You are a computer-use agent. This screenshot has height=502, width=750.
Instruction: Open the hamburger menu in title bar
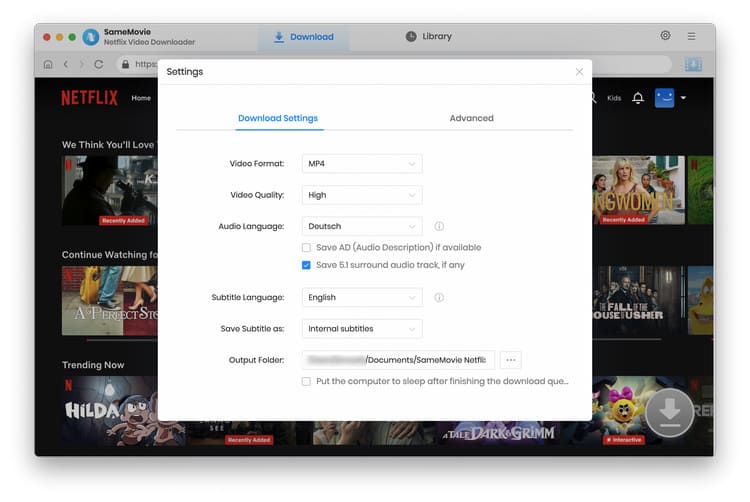691,36
